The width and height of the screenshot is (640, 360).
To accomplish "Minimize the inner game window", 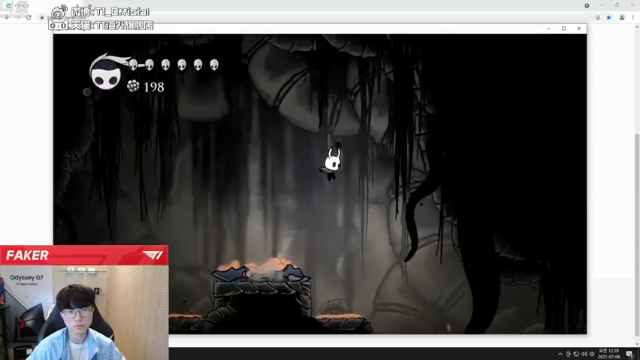I will click(x=549, y=28).
